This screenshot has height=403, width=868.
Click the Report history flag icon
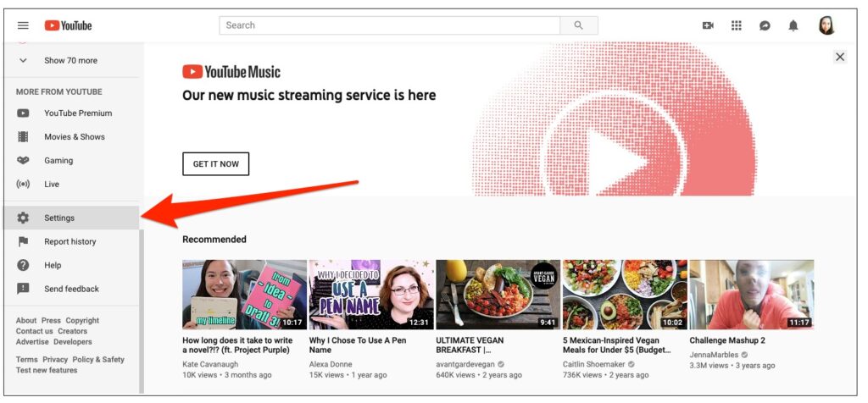tap(23, 241)
